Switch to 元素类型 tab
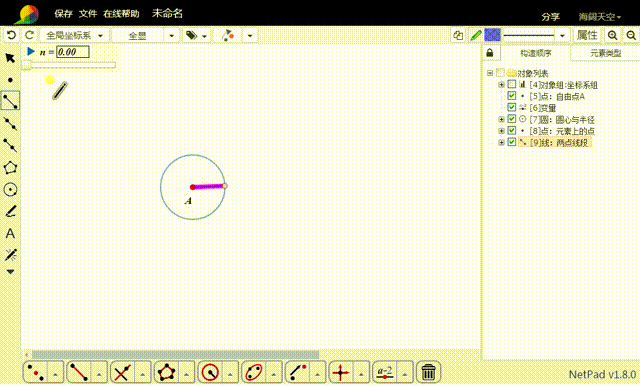The image size is (640, 386). point(605,53)
